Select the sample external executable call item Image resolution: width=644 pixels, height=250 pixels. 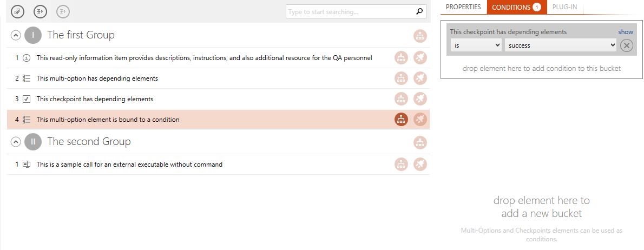(219, 164)
